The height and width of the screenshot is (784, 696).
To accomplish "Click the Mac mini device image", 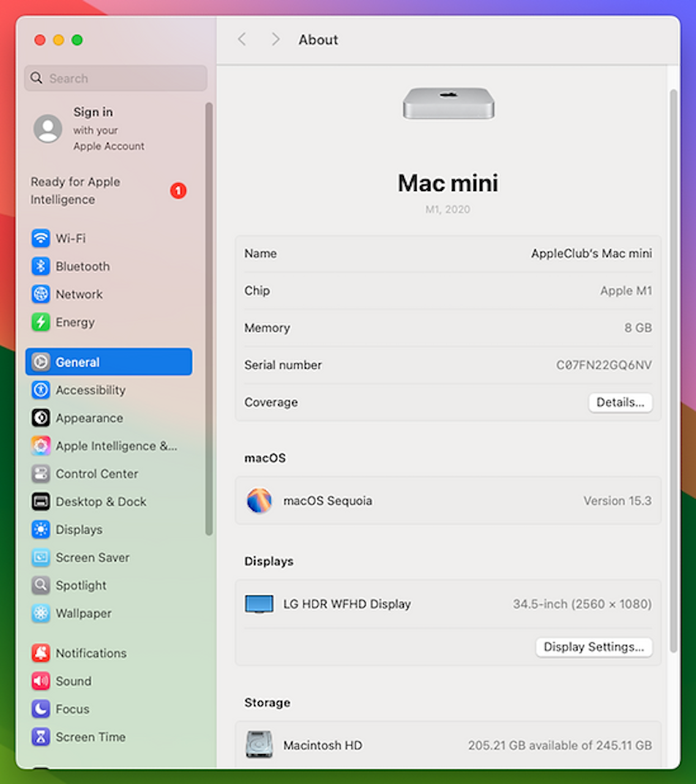I will (x=448, y=103).
